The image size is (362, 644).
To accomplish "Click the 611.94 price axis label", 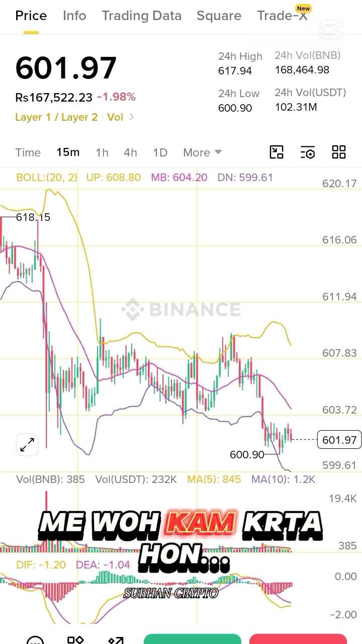I will 339,297.
